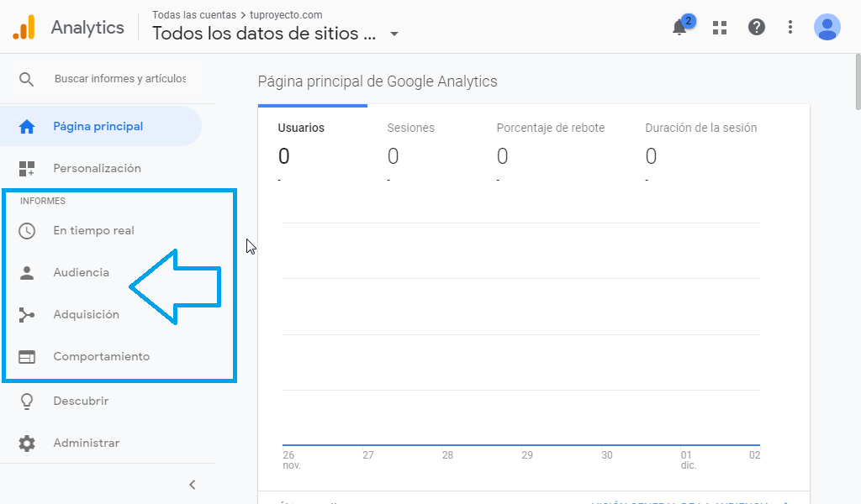The width and height of the screenshot is (861, 504).
Task: Open the Google apps grid
Action: (x=719, y=28)
